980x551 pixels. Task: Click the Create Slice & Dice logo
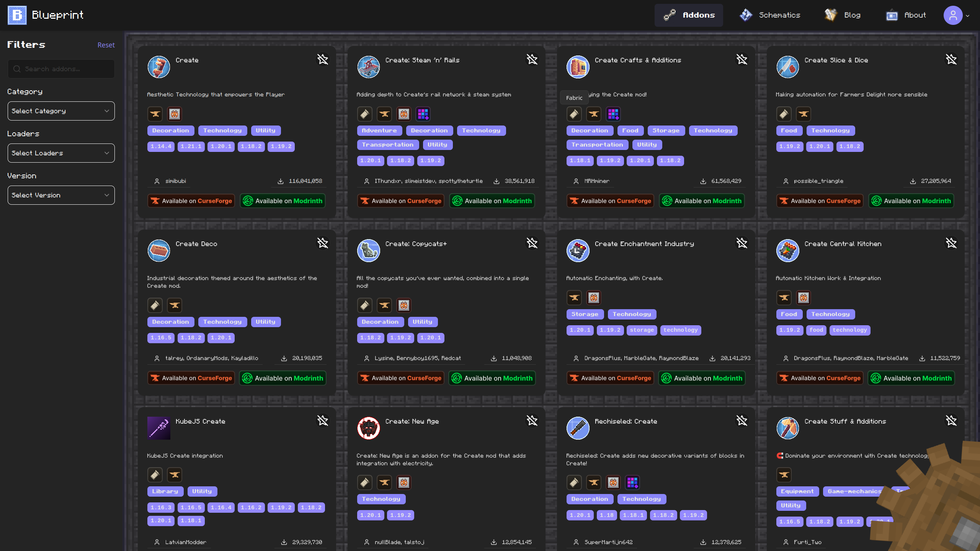click(x=788, y=67)
